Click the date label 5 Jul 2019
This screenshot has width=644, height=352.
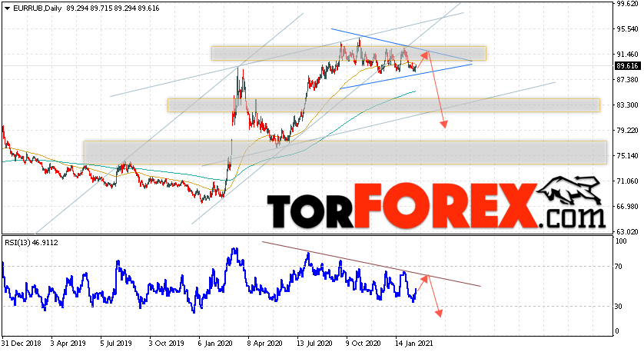(x=117, y=344)
